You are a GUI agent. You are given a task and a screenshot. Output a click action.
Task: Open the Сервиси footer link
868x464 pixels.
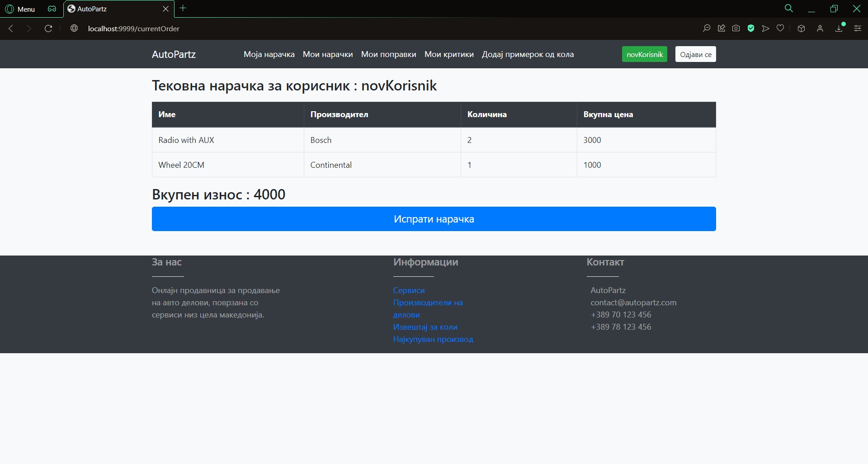[x=409, y=290]
